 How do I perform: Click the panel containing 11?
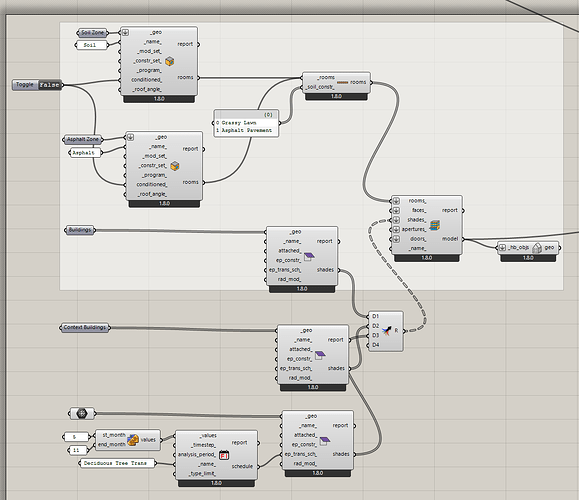(x=78, y=450)
